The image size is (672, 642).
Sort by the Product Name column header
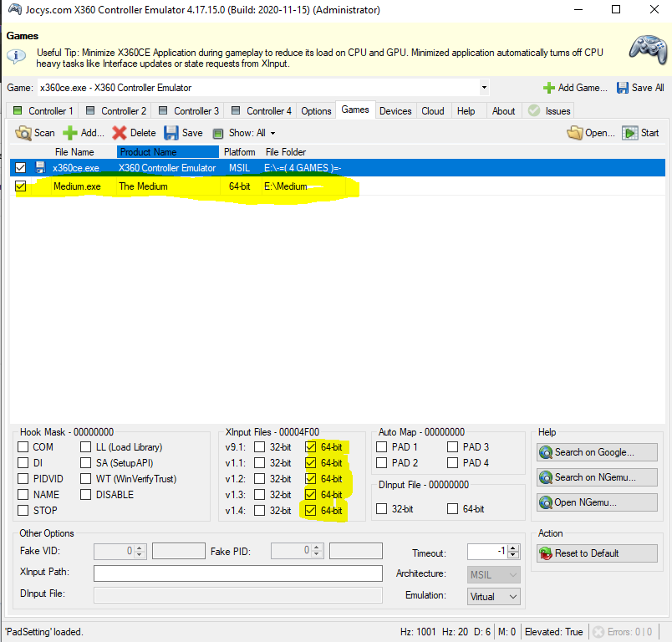[167, 152]
